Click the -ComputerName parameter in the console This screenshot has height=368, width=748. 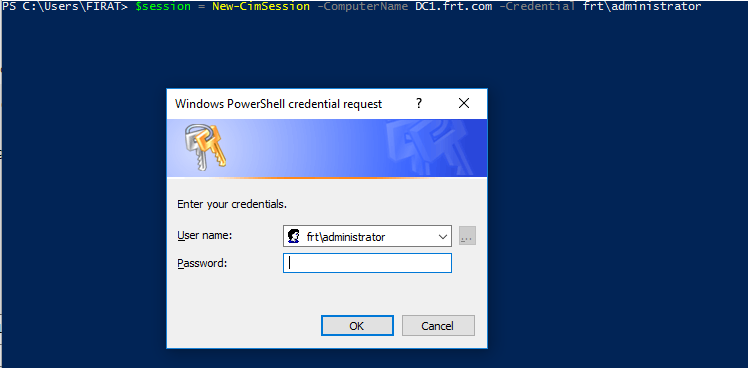point(363,7)
